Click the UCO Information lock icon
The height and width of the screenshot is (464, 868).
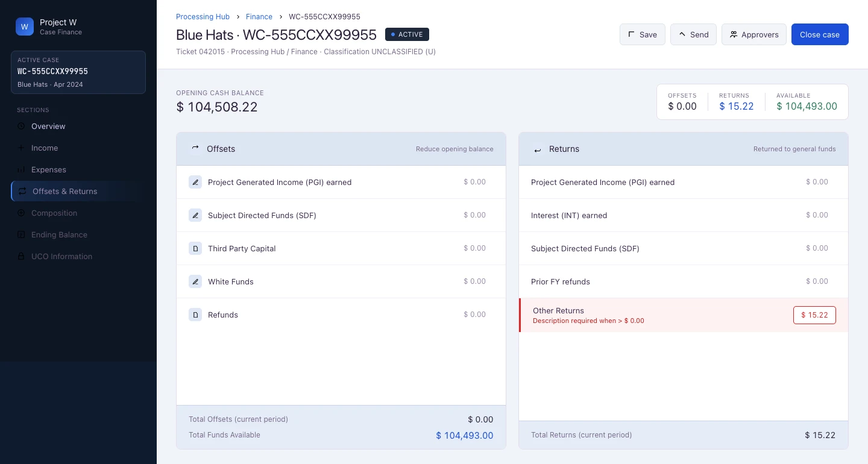coord(21,257)
